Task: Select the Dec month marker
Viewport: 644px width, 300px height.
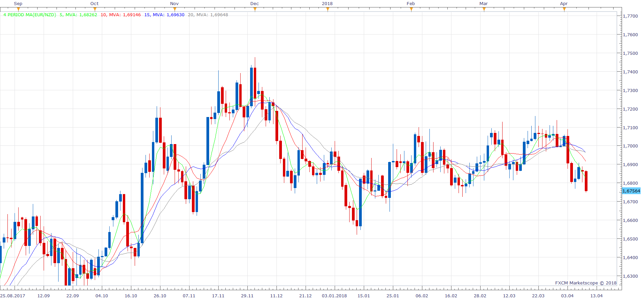Action: click(254, 4)
